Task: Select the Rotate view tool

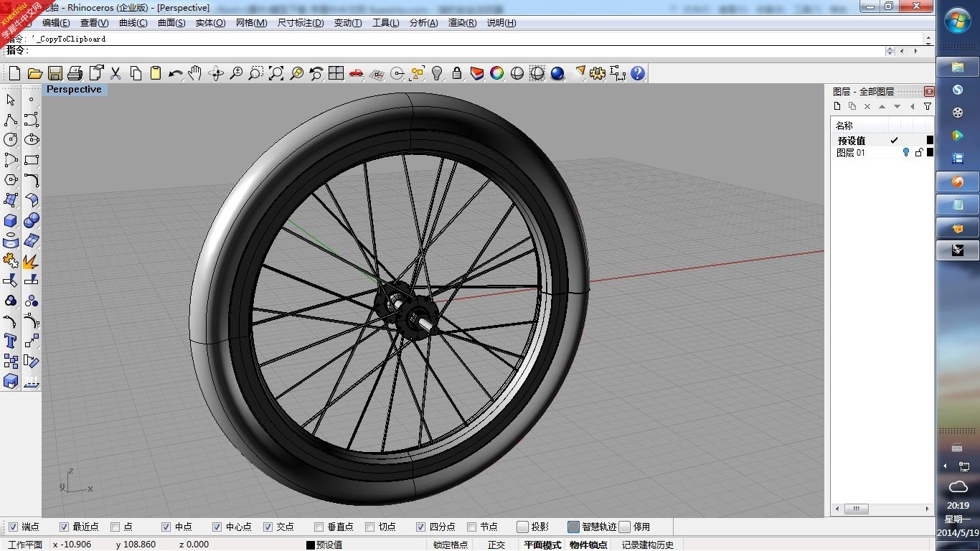Action: point(215,73)
